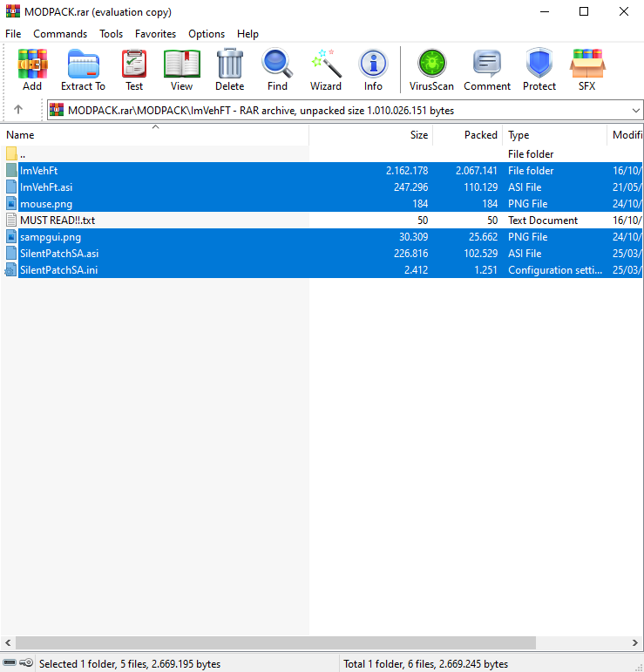Sort by the Packed column header
The height and width of the screenshot is (672, 644).
(x=468, y=135)
